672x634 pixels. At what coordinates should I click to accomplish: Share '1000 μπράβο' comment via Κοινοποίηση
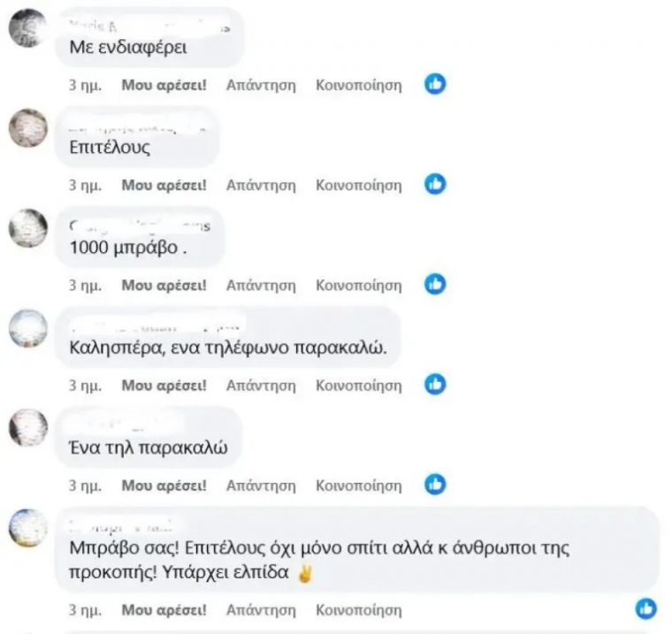tap(359, 286)
